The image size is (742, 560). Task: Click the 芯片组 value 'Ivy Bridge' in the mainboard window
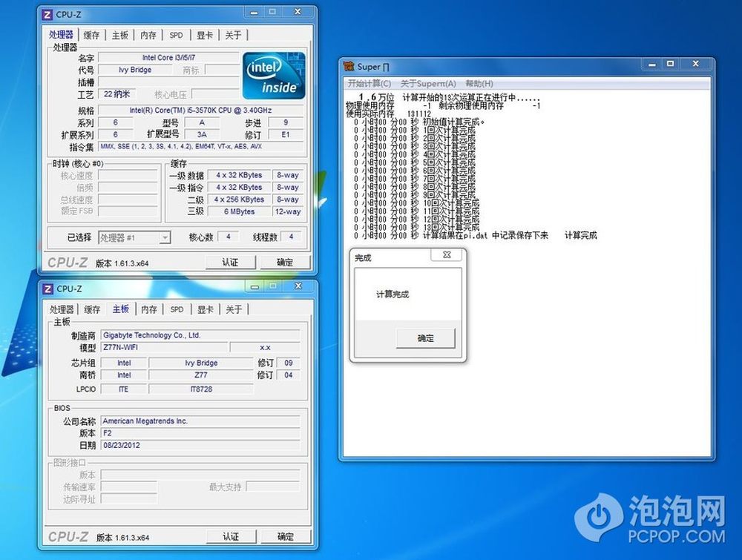tap(201, 363)
